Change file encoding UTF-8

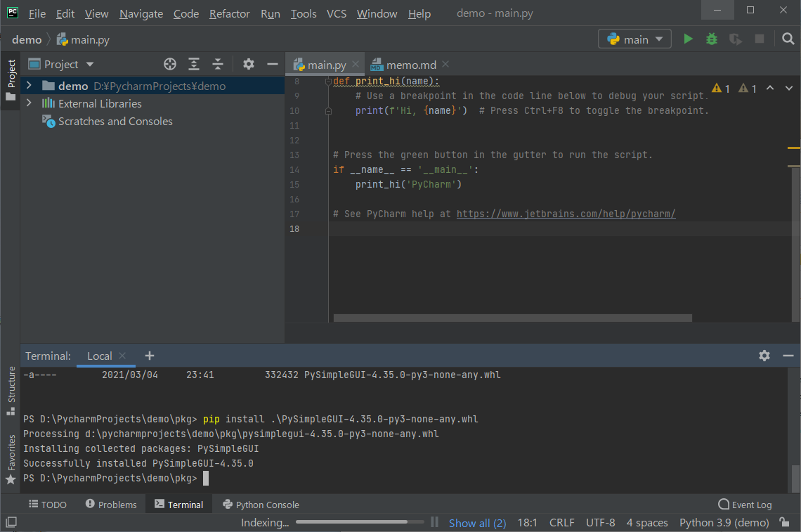pyautogui.click(x=600, y=522)
